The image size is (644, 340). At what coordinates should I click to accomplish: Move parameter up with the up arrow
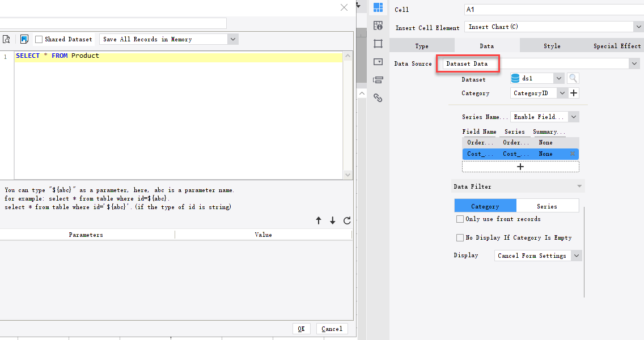(318, 220)
